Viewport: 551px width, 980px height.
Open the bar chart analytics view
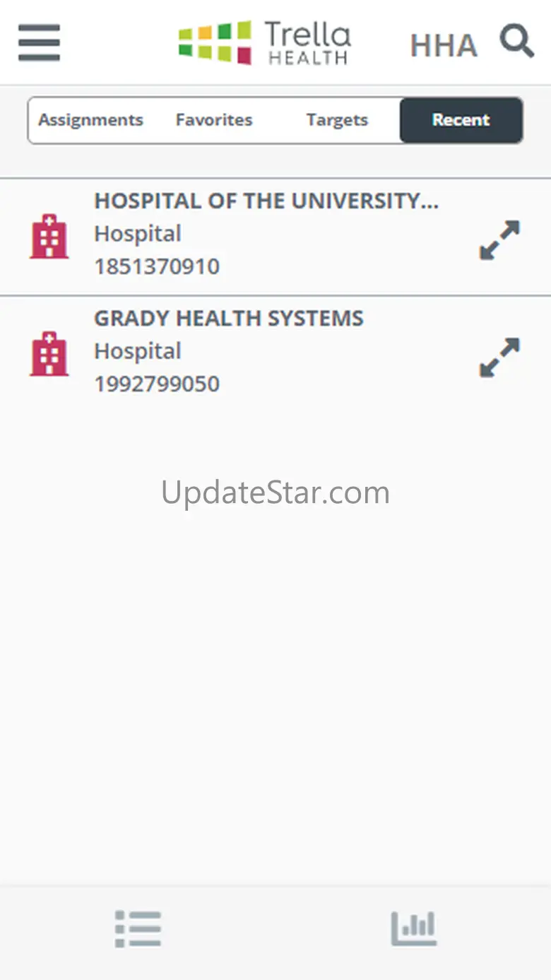click(414, 929)
